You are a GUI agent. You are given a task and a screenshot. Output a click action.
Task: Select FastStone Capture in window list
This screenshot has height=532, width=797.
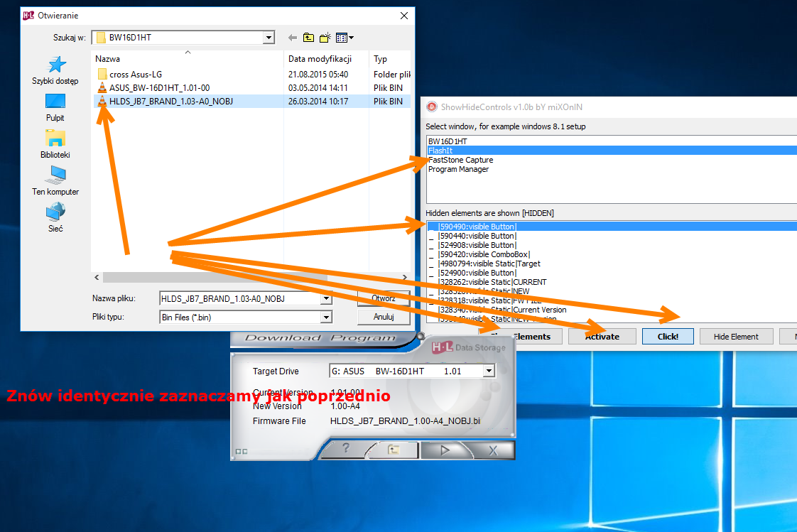[612, 160]
